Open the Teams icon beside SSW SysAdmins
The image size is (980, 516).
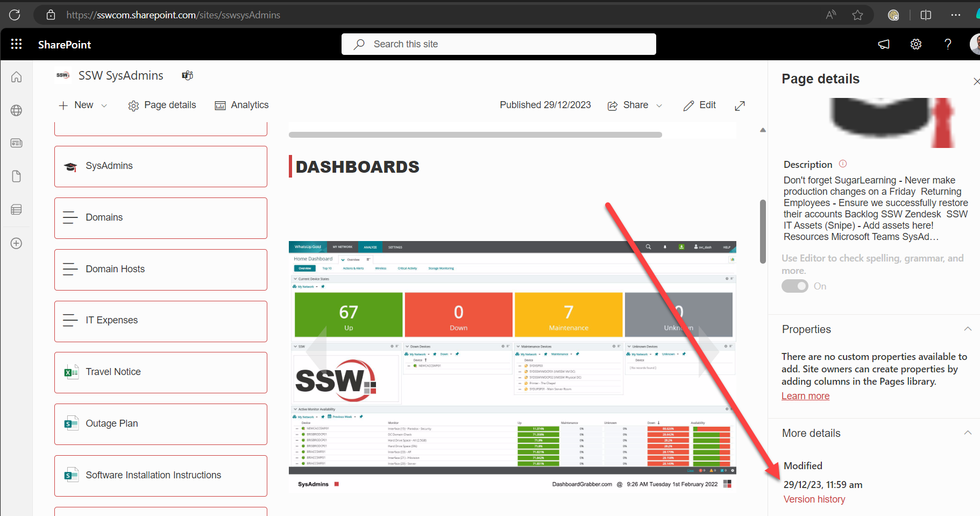click(187, 75)
